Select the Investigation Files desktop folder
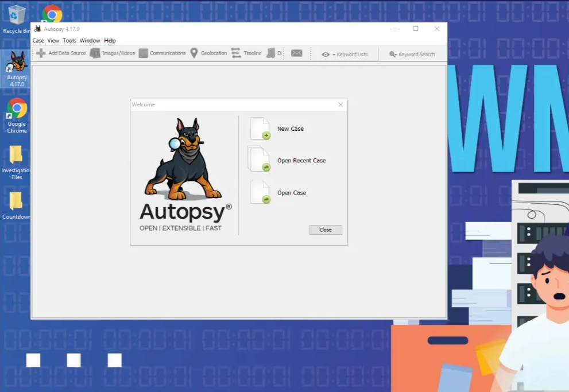Viewport: 569px width, 392px height. click(16, 162)
